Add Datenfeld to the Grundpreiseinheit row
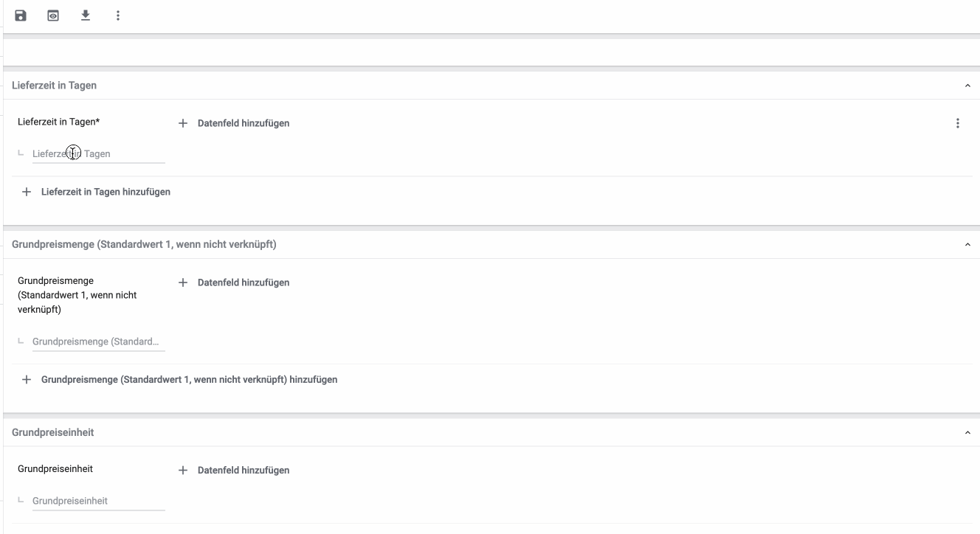 tap(235, 471)
